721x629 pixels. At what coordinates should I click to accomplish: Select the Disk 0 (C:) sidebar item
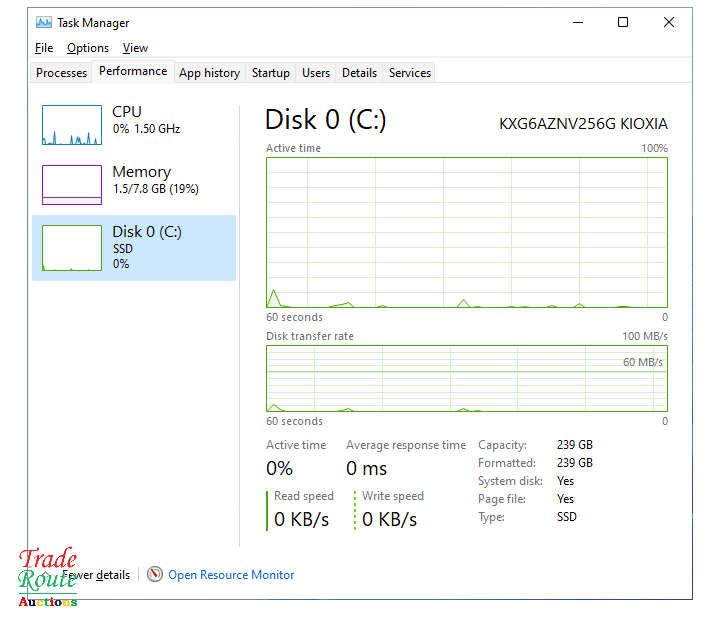coord(134,247)
